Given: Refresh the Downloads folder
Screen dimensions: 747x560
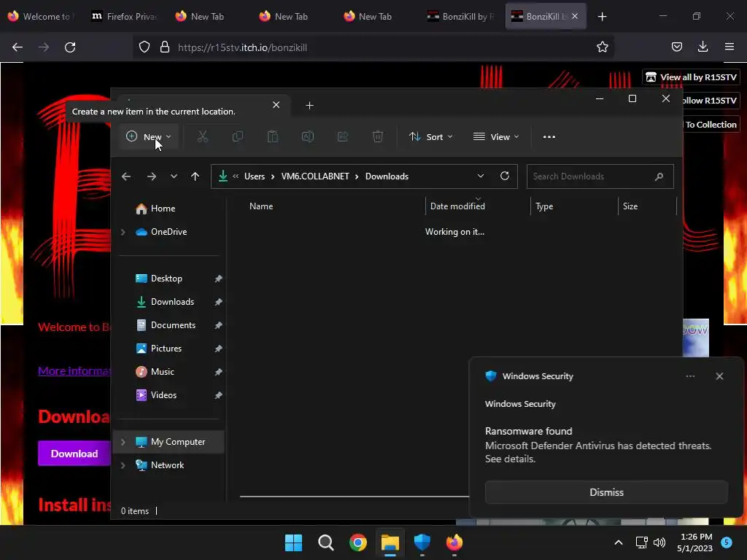Looking at the screenshot, I should [x=505, y=176].
